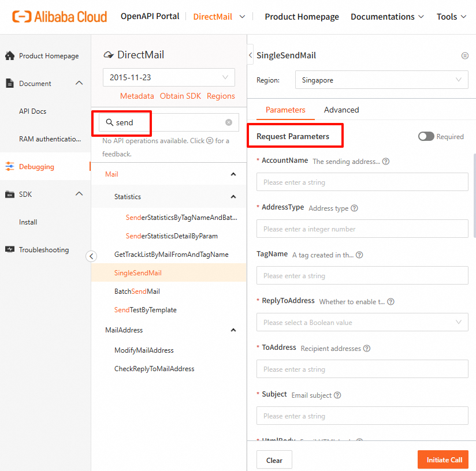Open Product Homepage in top navigation

tap(302, 17)
